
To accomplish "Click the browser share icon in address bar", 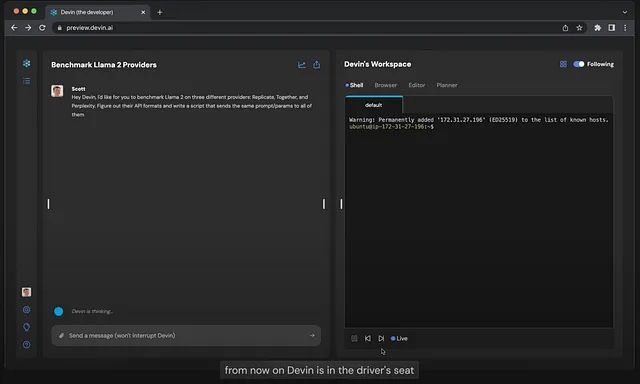I will coord(565,28).
